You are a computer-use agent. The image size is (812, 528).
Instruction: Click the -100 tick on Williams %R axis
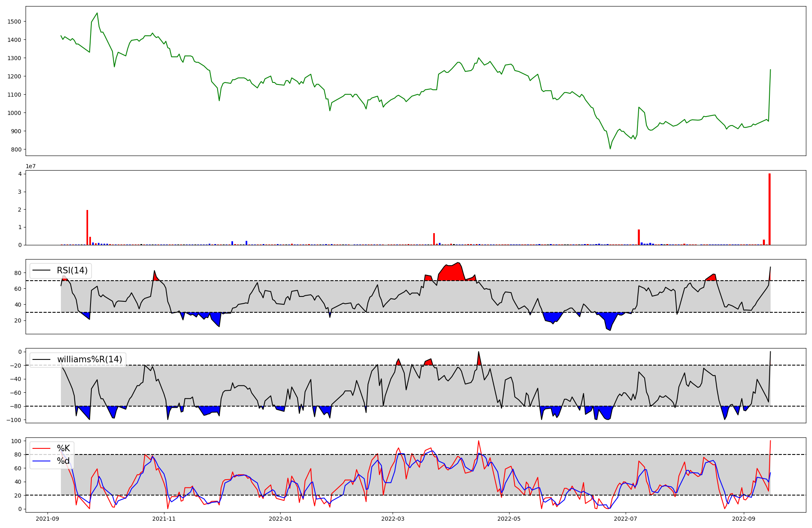[14, 420]
